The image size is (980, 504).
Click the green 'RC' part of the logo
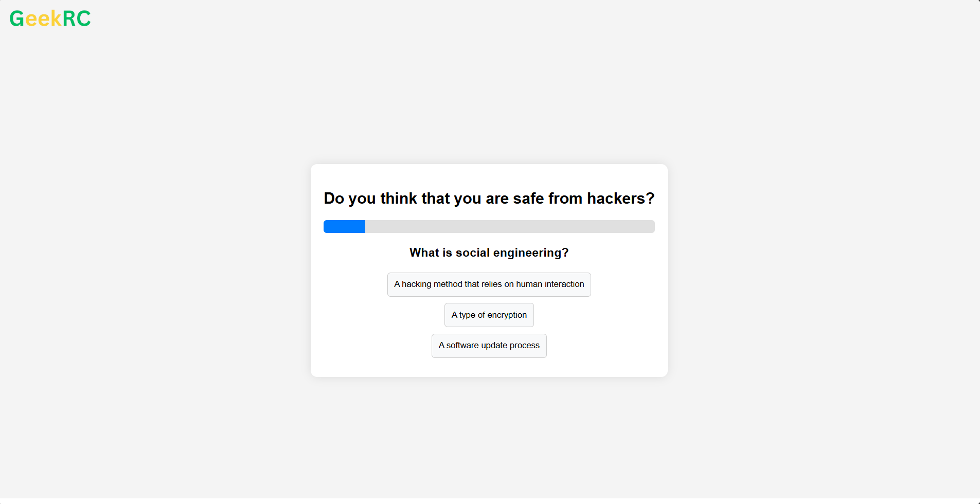[77, 19]
